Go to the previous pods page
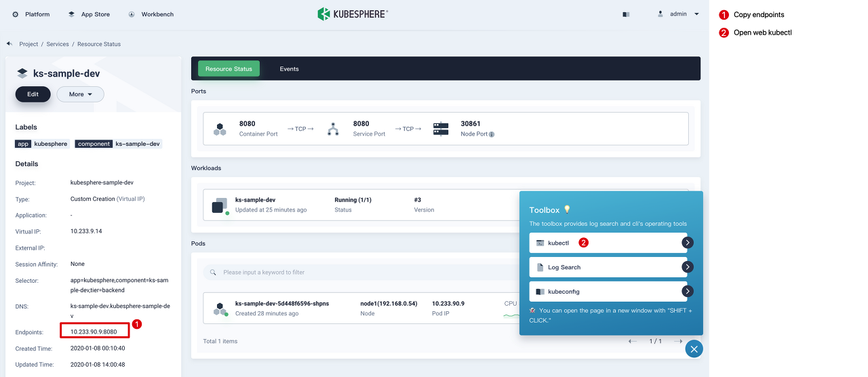Screen dimensions: 868x377 pyautogui.click(x=632, y=341)
